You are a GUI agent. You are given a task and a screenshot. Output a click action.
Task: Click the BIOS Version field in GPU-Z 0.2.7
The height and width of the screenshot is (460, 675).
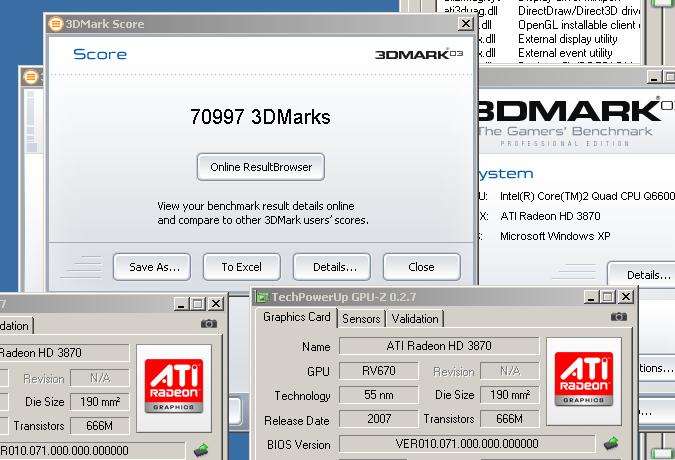coord(467,444)
